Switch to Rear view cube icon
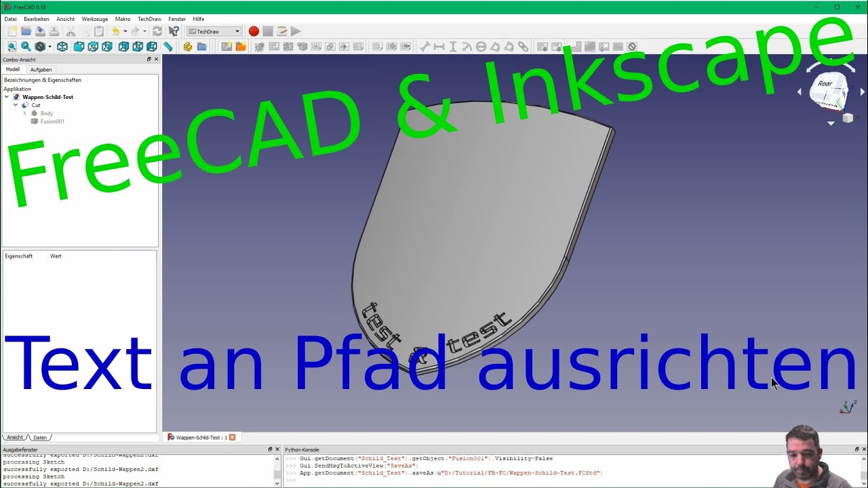 (123, 47)
